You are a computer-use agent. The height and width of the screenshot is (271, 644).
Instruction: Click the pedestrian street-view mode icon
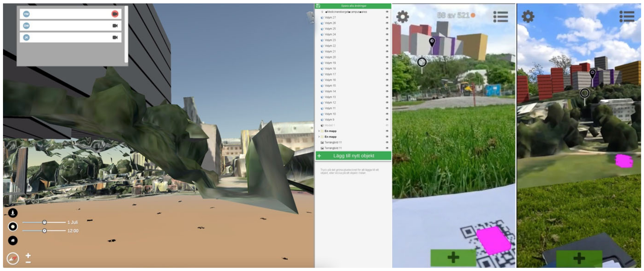13,213
